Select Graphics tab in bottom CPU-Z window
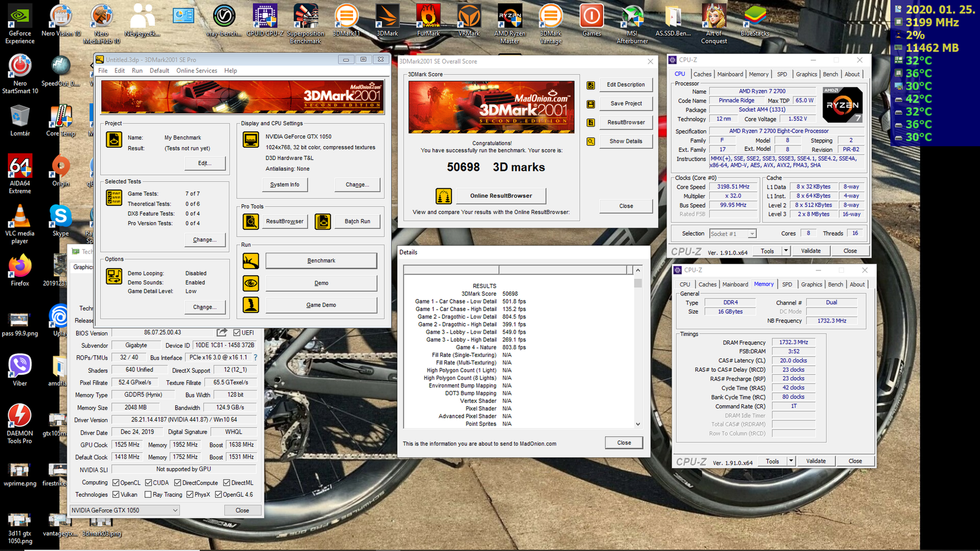 pyautogui.click(x=812, y=285)
